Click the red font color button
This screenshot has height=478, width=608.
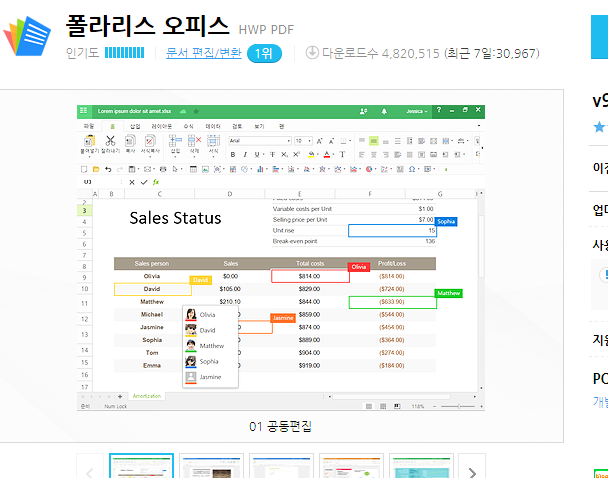coord(327,155)
